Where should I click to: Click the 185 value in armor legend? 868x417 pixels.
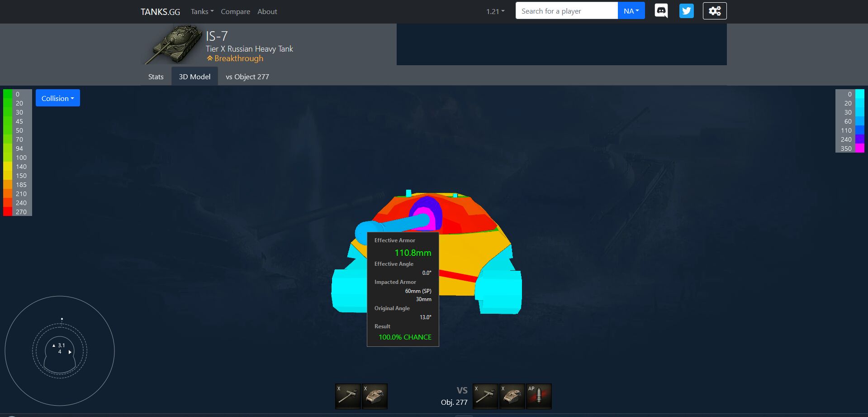[21, 185]
